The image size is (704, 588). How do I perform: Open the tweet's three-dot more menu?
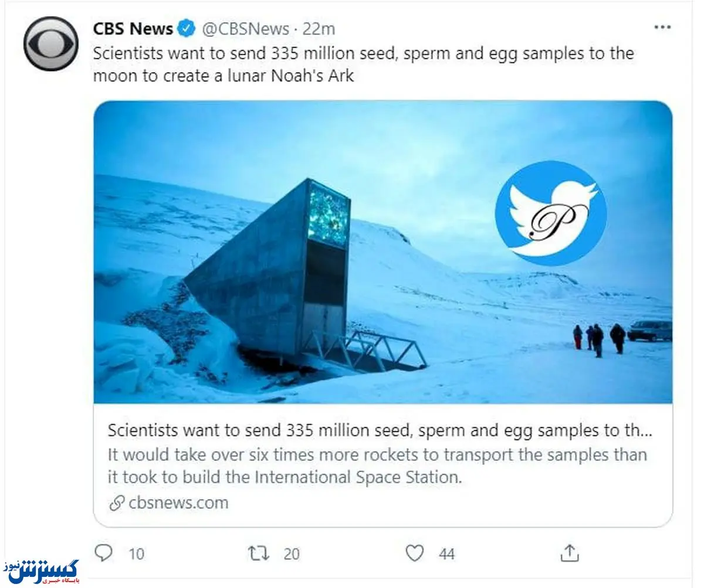click(663, 28)
